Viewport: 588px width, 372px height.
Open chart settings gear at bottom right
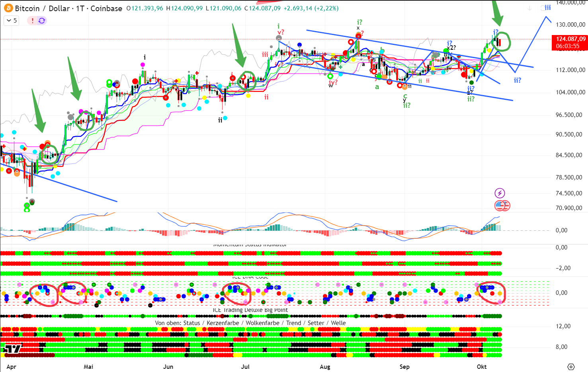tap(571, 366)
